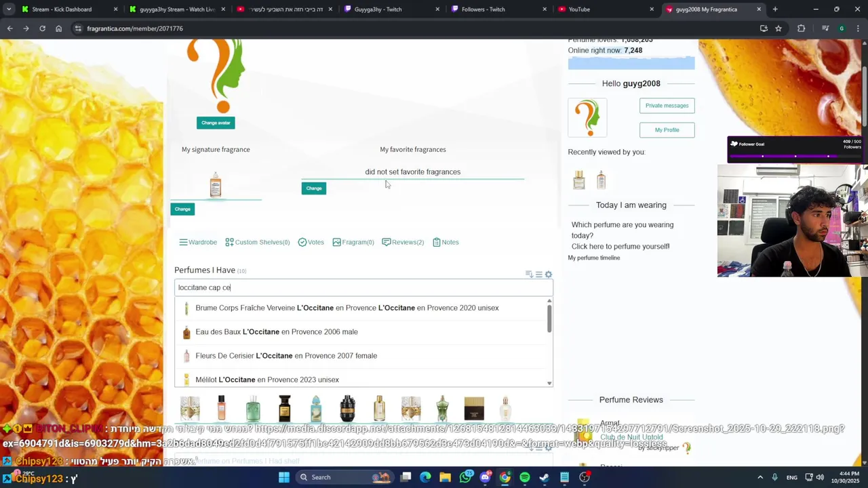Click the signature fragrance bottle image
The image size is (868, 488).
point(216,184)
